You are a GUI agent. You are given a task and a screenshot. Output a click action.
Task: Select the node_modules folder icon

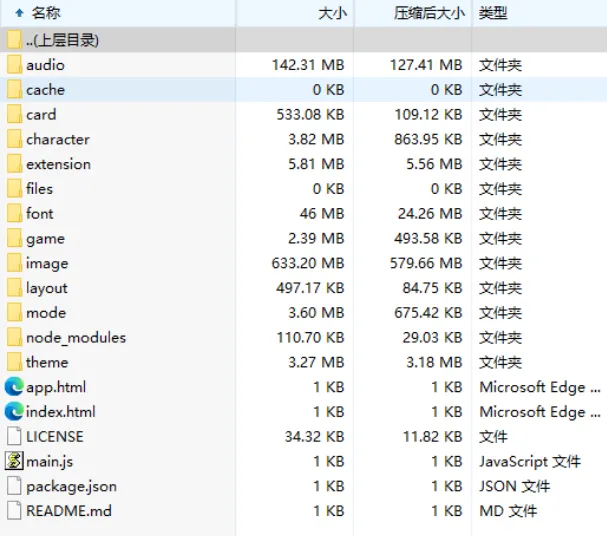click(x=14, y=337)
